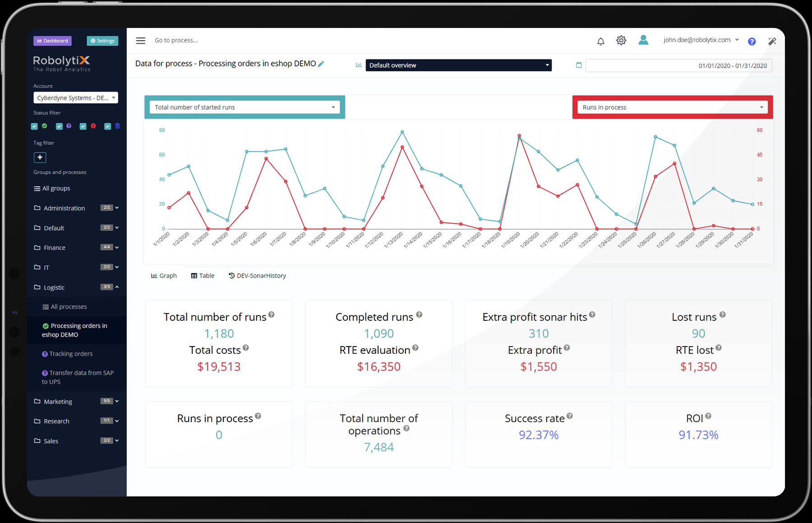Click the user profile avatar icon

click(x=643, y=40)
